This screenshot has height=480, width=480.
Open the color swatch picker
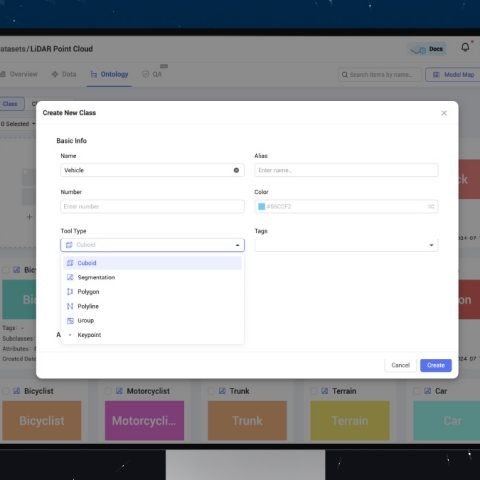(x=262, y=207)
